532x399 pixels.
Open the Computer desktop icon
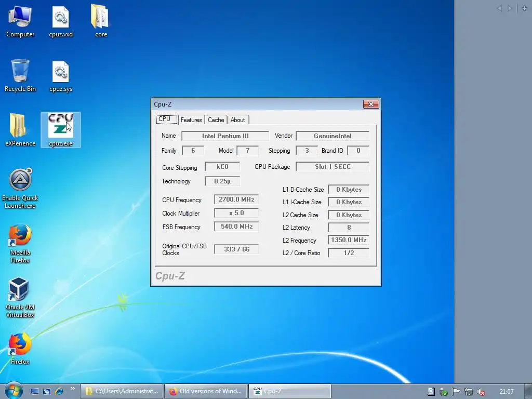coord(20,21)
